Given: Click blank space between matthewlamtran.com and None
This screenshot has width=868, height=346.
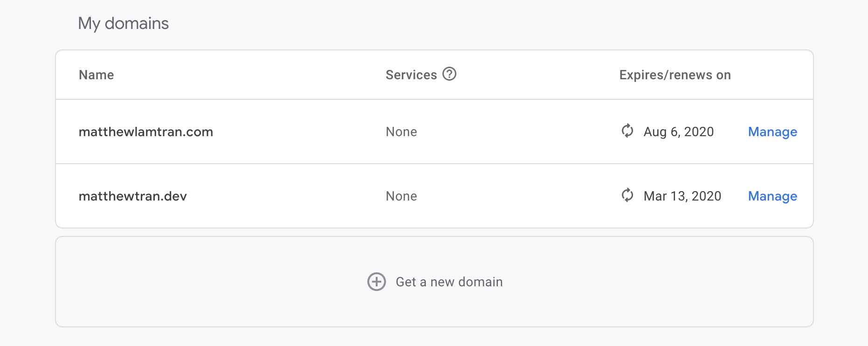Looking at the screenshot, I should pyautogui.click(x=298, y=132).
